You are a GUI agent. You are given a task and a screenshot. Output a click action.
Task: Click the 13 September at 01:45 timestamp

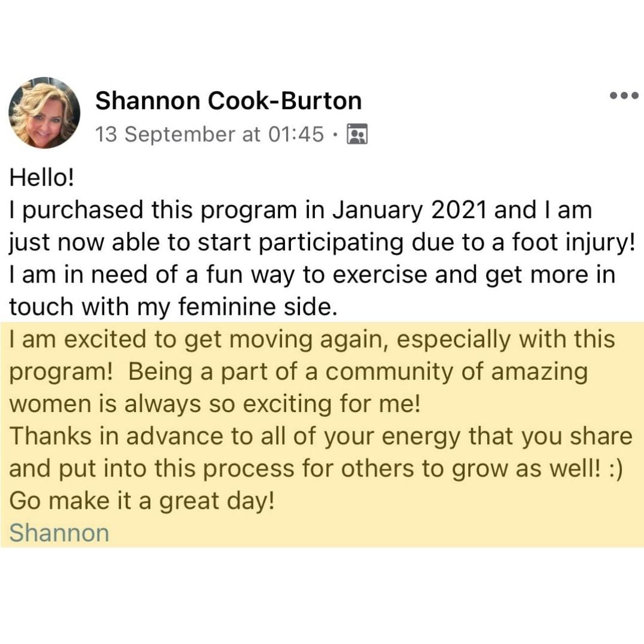209,135
